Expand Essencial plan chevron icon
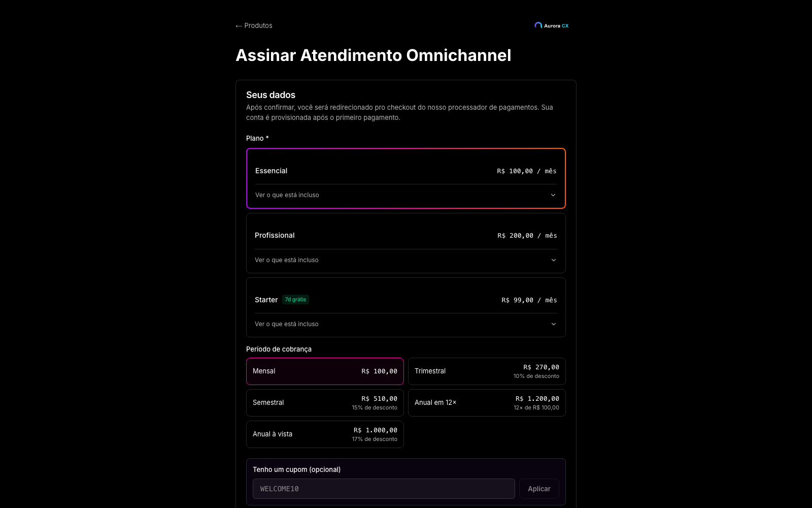Screen dimensions: 812x508 click(553, 195)
